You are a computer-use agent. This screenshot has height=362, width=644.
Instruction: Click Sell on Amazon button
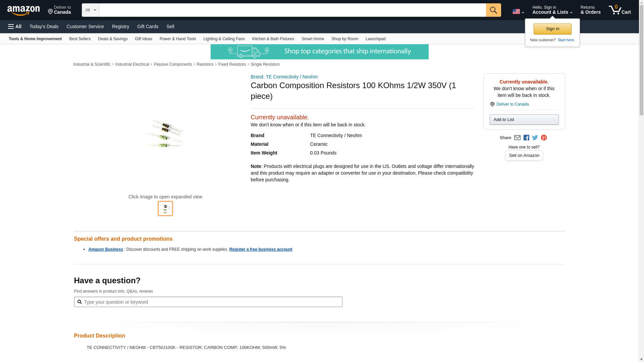pos(524,156)
